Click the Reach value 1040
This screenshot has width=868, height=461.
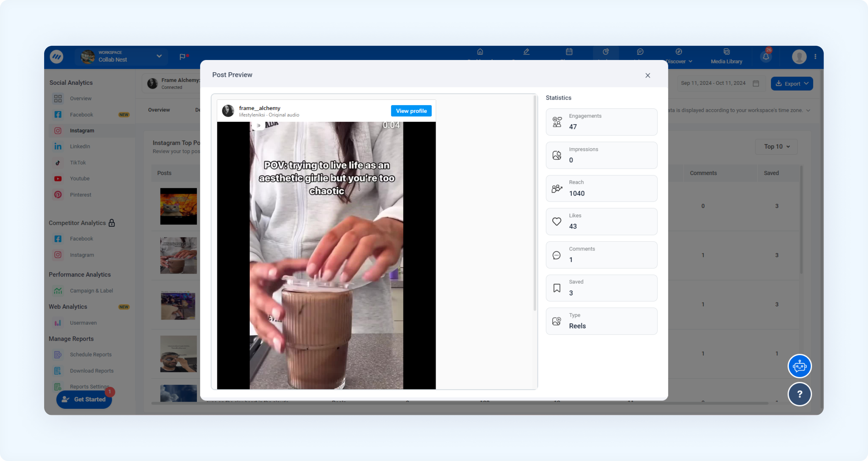[576, 193]
